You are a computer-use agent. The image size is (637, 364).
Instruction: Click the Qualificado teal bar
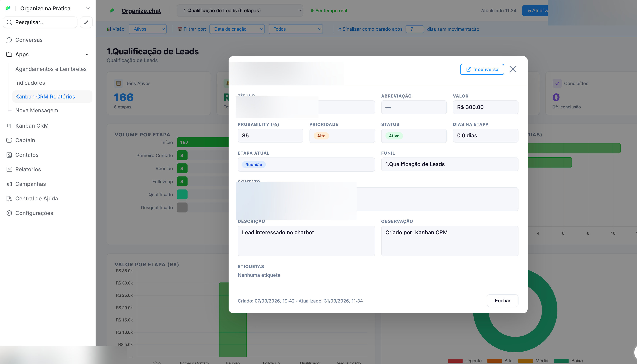pyautogui.click(x=182, y=194)
